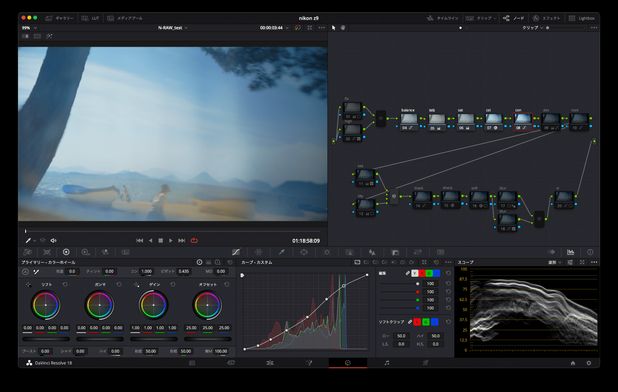Open the scopes panel options menu
The image size is (618, 392).
(594, 262)
